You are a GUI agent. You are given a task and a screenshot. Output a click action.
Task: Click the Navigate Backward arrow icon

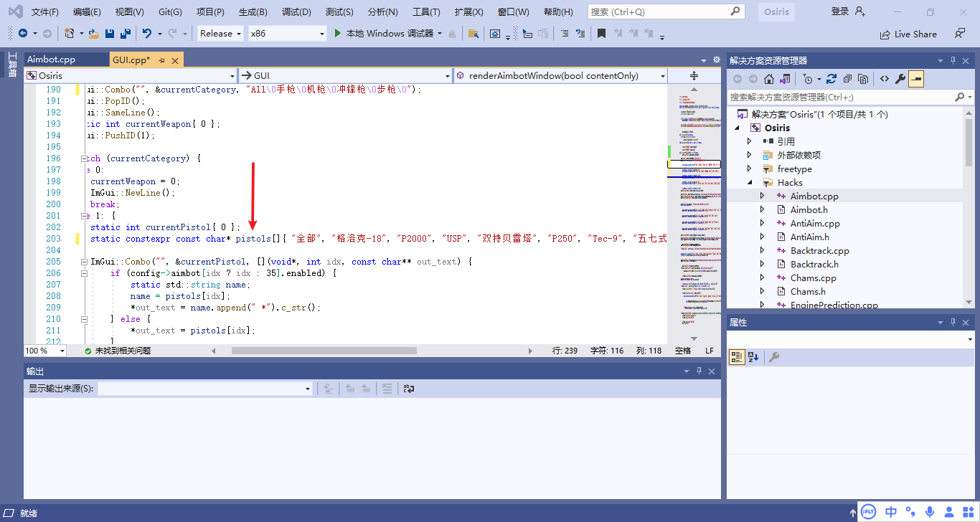click(x=24, y=33)
